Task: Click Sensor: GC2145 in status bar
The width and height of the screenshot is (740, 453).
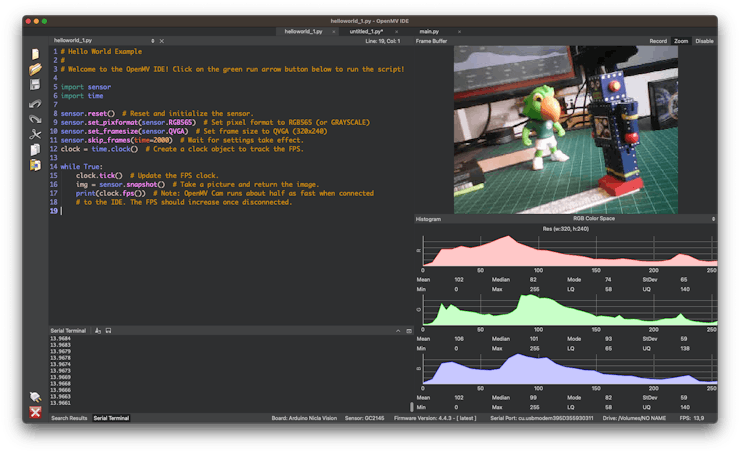Action: coord(364,418)
